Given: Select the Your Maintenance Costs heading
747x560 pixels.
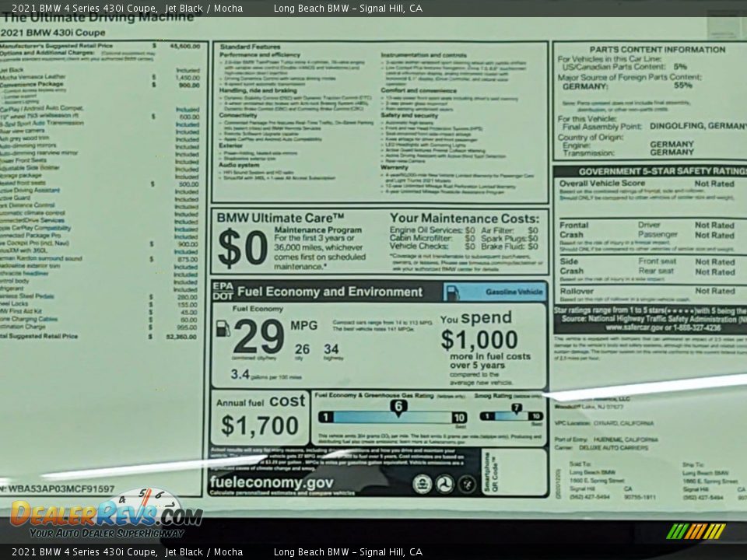Looking at the screenshot, I should point(465,219).
